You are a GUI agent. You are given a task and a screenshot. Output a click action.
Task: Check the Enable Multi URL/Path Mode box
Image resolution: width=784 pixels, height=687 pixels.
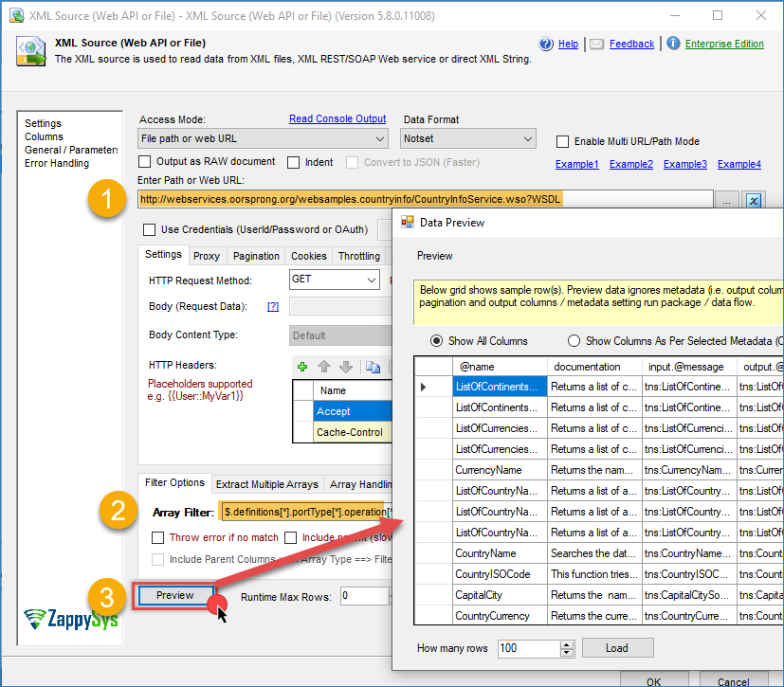564,141
